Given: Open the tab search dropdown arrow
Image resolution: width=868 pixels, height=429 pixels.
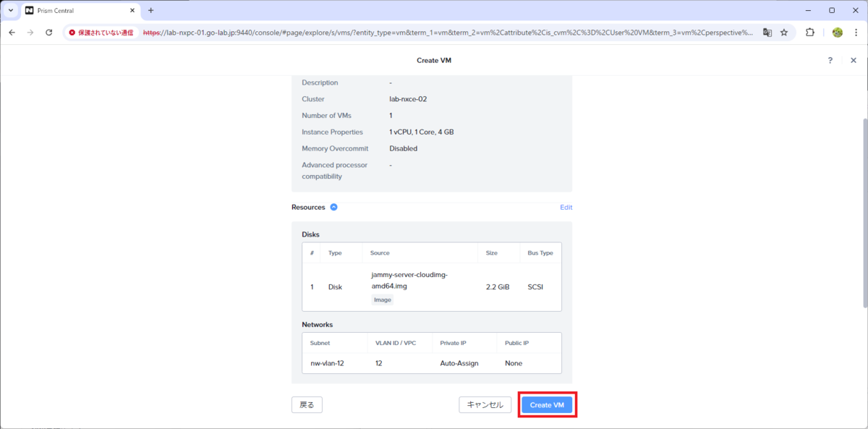Looking at the screenshot, I should 11,10.
